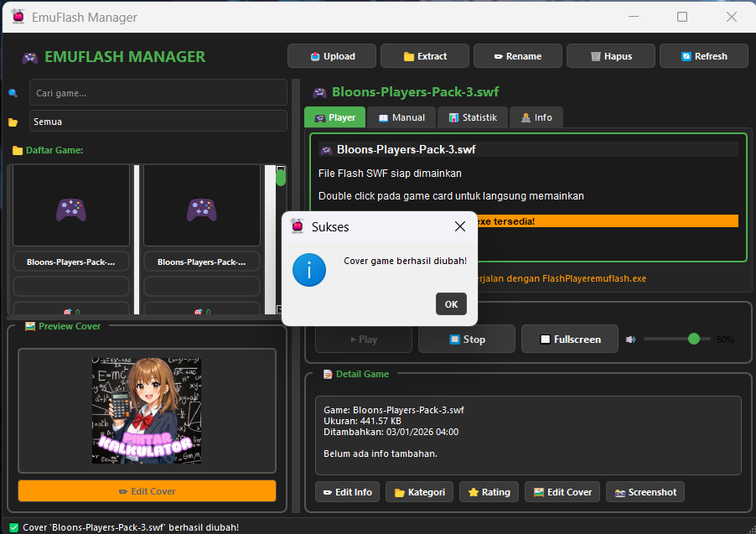Close the Sukses dialog
The width and height of the screenshot is (756, 534).
pos(460,226)
